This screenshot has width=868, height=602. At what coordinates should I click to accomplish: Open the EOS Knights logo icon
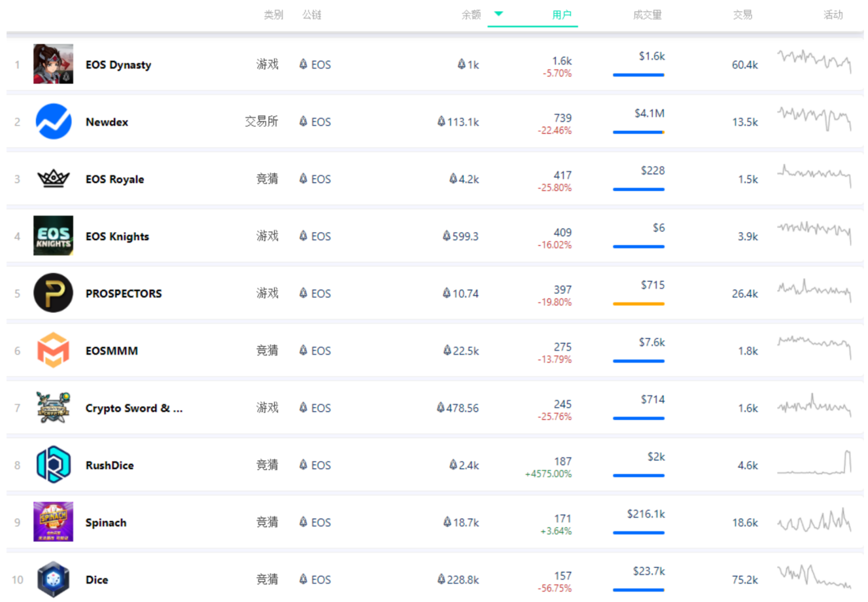[x=53, y=236]
